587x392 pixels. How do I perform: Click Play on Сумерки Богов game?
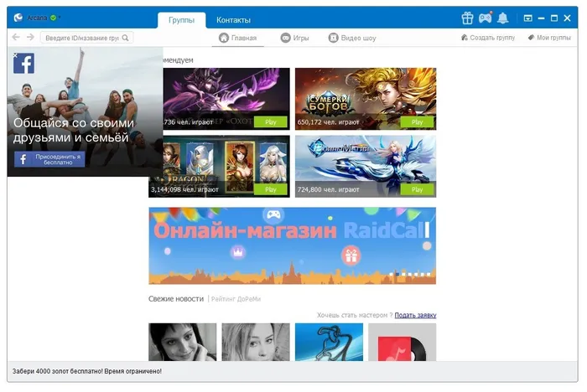tap(417, 122)
